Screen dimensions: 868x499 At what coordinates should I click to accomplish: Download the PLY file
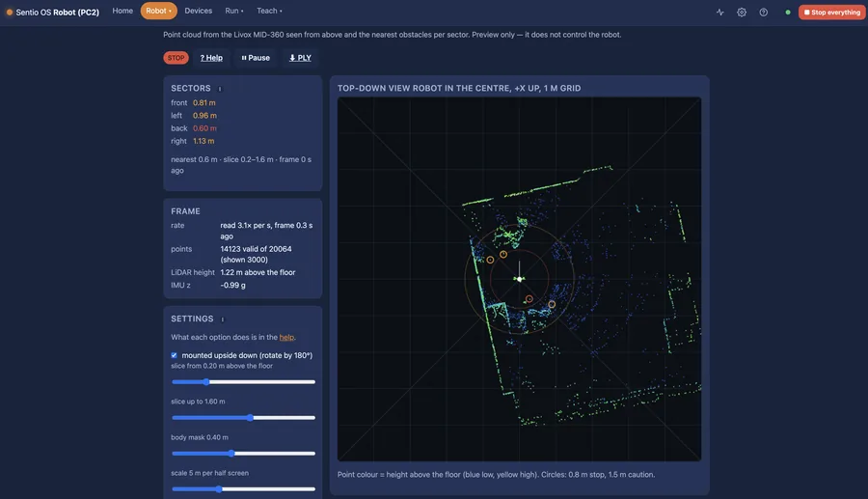point(300,58)
